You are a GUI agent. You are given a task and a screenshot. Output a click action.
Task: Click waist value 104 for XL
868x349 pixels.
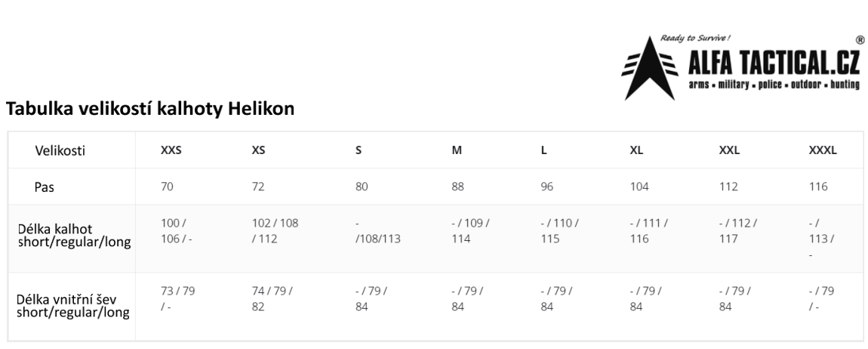[x=639, y=187]
